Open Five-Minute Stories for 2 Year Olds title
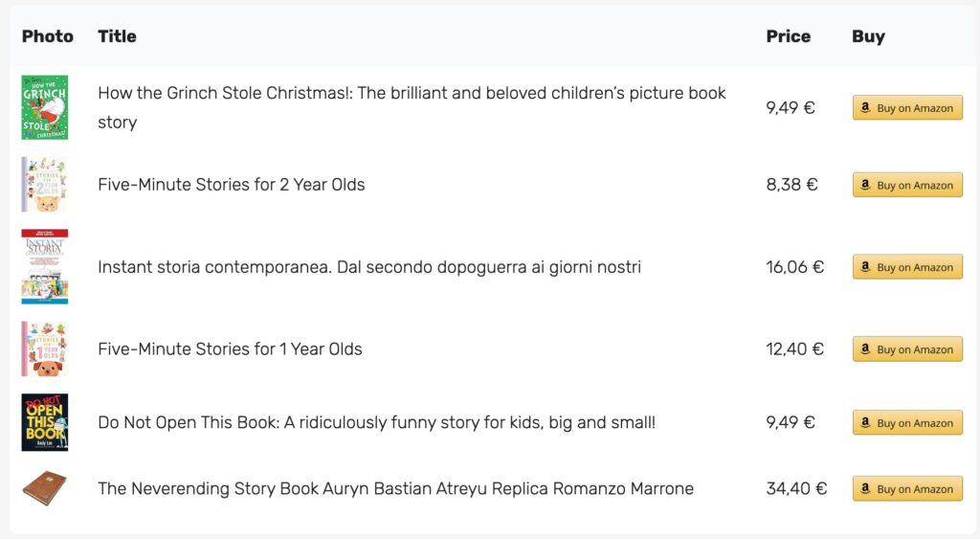This screenshot has width=980, height=539. pyautogui.click(x=232, y=185)
